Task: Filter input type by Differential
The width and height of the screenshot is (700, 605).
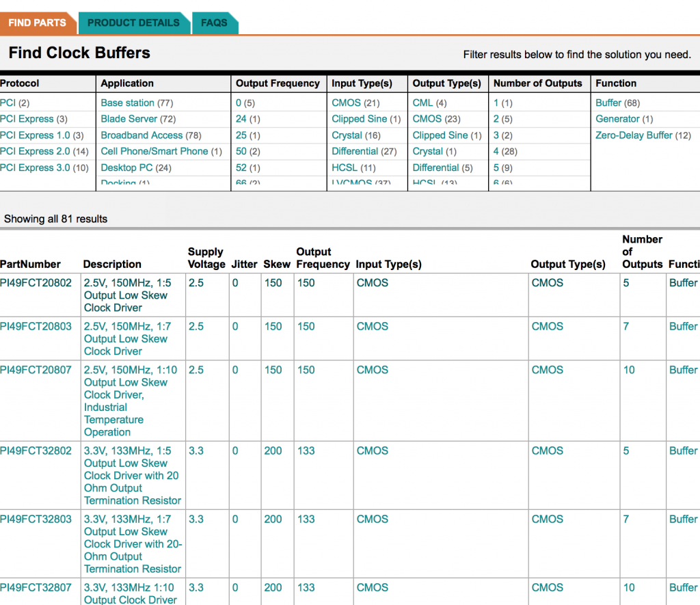Action: [355, 151]
